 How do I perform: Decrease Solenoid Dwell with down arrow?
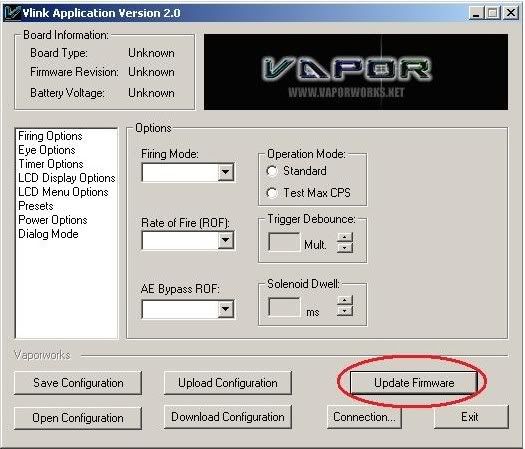[345, 311]
